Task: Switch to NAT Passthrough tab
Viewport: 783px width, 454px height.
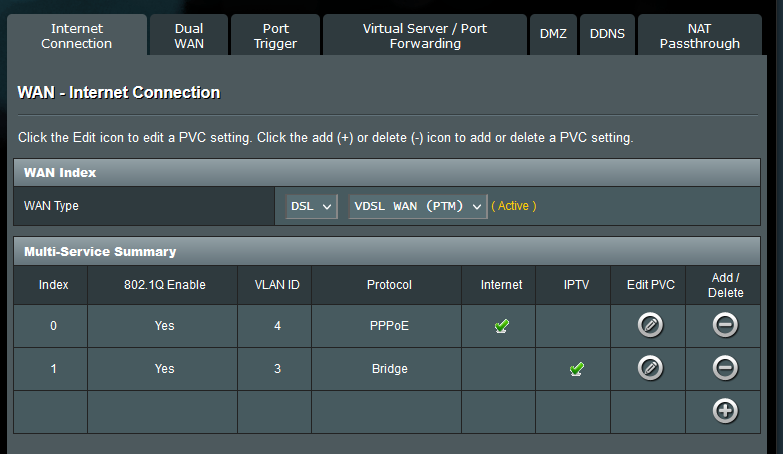Action: tap(699, 36)
